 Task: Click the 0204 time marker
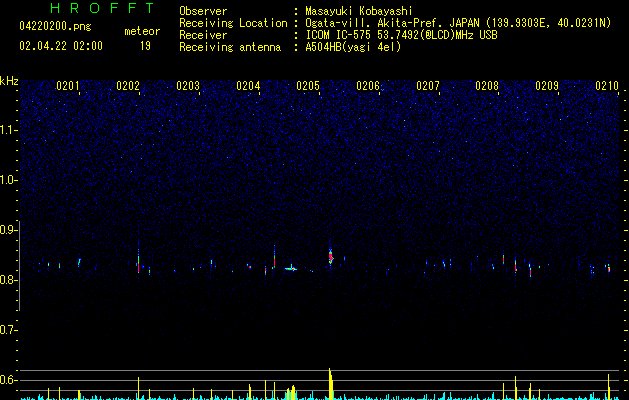(x=248, y=86)
